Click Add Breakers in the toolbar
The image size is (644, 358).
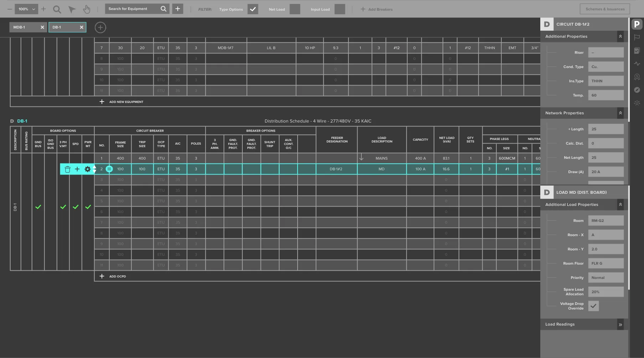376,9
